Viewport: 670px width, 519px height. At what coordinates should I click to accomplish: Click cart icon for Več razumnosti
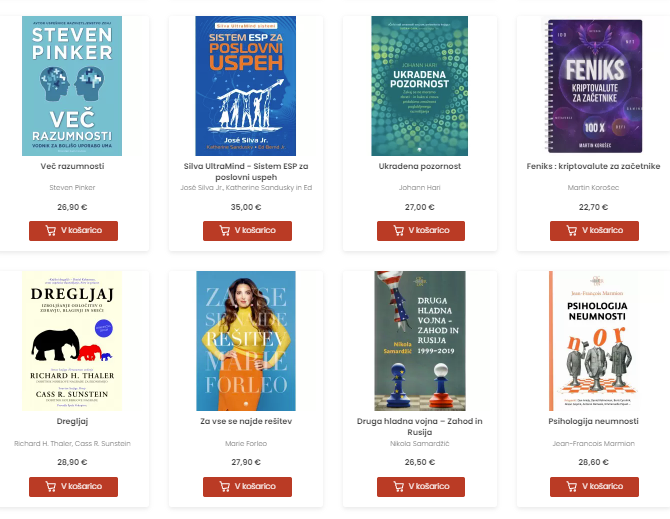pos(50,231)
